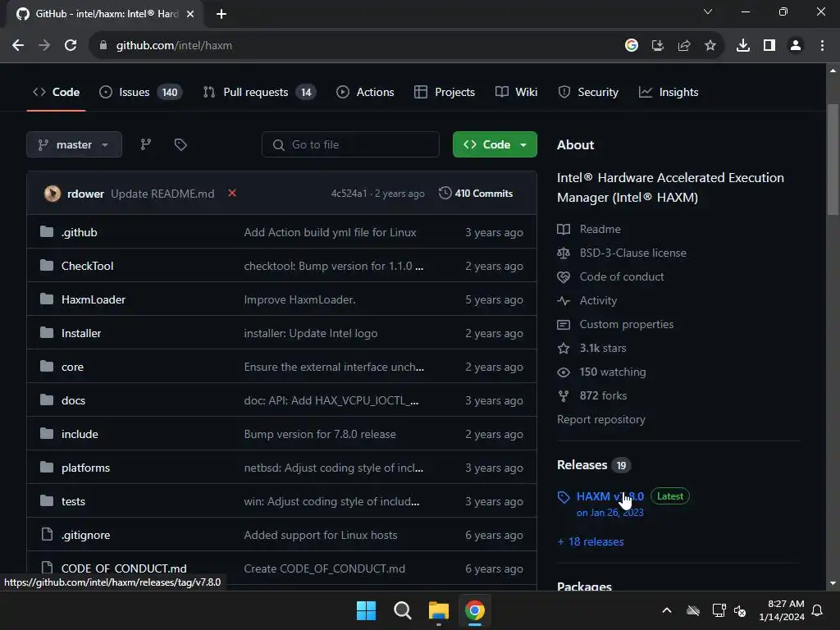Open commit hash 4c524a1

[349, 194]
